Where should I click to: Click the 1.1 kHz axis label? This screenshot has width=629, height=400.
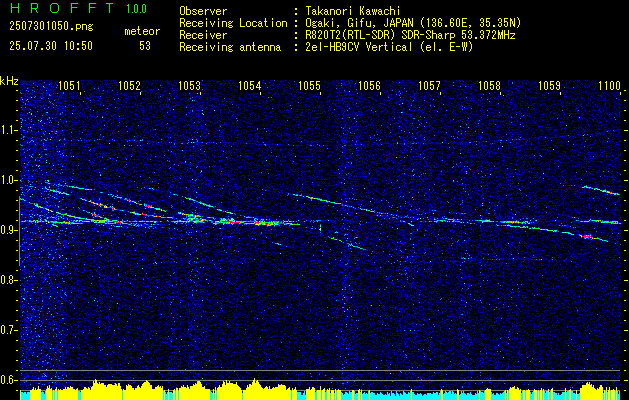coord(9,130)
